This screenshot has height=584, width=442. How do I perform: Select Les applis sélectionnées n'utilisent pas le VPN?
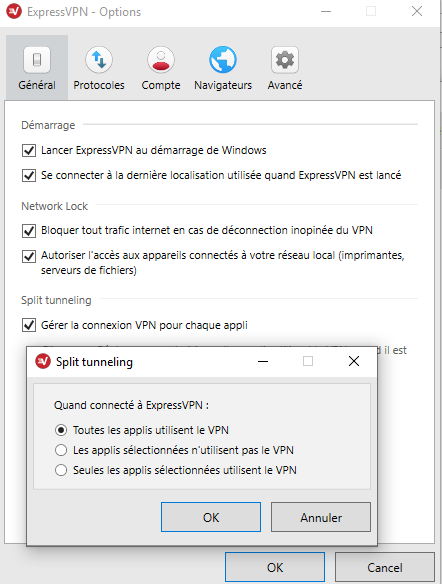pyautogui.click(x=61, y=450)
